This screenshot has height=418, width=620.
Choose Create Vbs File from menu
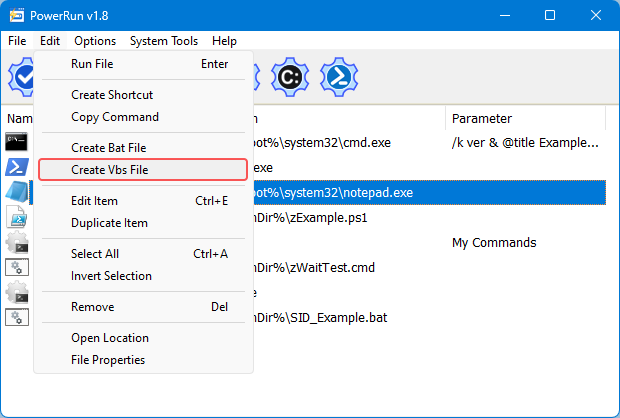[110, 170]
